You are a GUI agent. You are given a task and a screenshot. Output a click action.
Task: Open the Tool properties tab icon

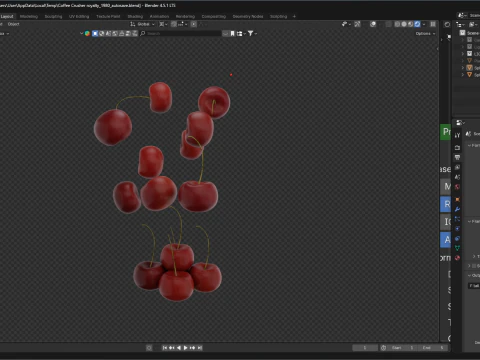pos(457,135)
